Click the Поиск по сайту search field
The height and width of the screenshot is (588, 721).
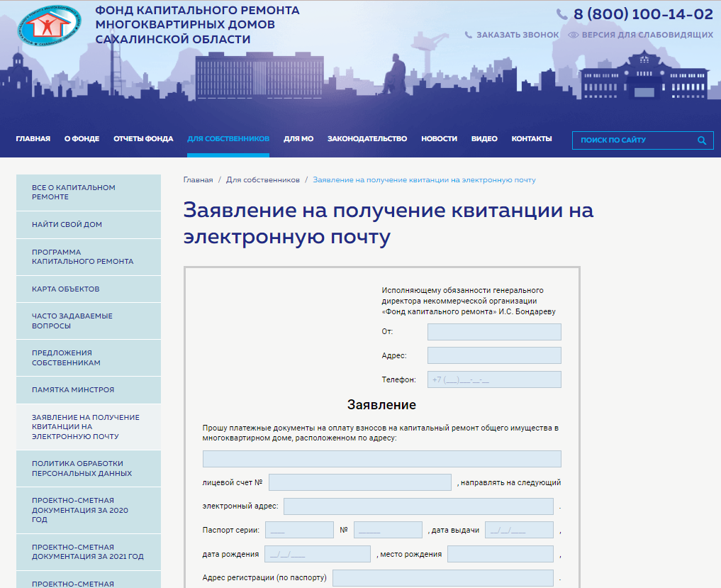[x=635, y=140]
